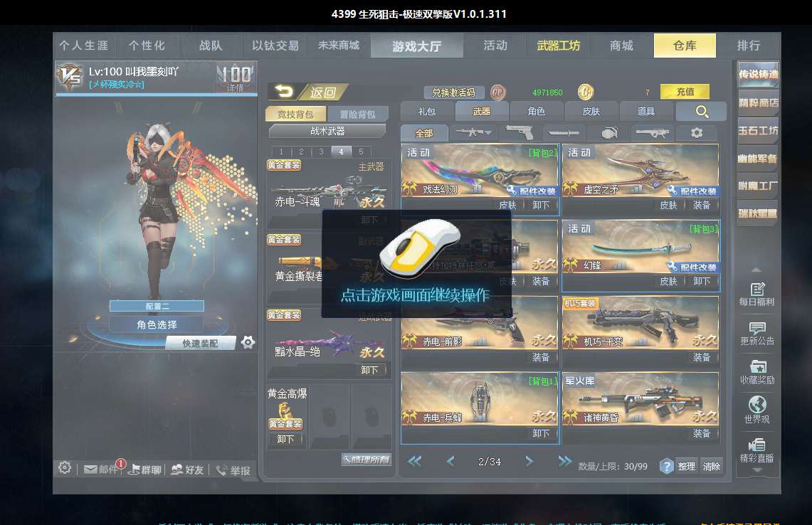Image resolution: width=812 pixels, height=525 pixels.
Task: Filter by grenade icon
Action: click(609, 133)
